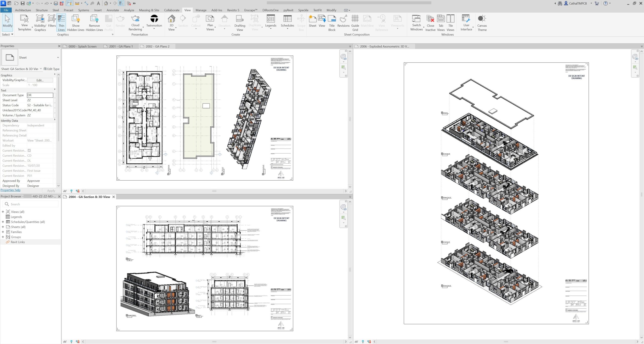Expand the Sheets (all) tree node
Screen dimensions: 644x344
3,227
